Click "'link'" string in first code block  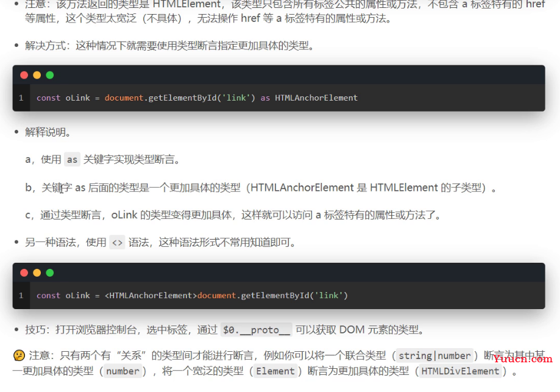[x=236, y=98]
